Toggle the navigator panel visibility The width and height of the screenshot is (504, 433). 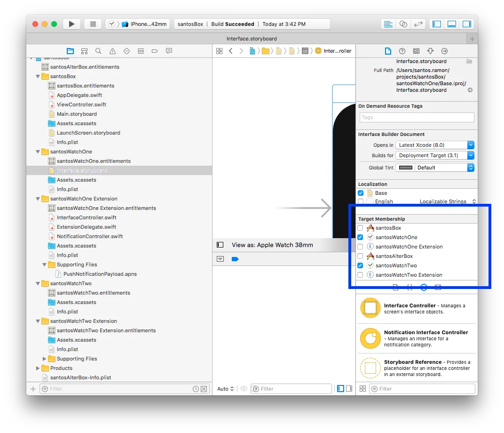[436, 24]
